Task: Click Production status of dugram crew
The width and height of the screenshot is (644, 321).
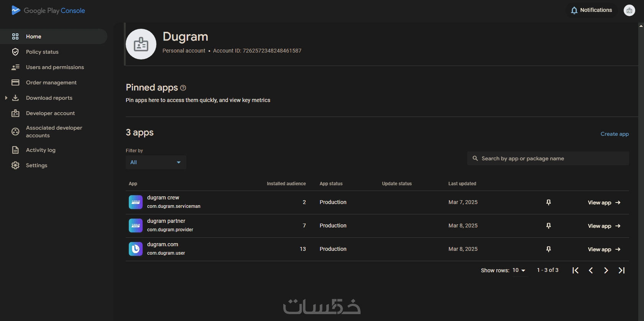Action: click(333, 202)
